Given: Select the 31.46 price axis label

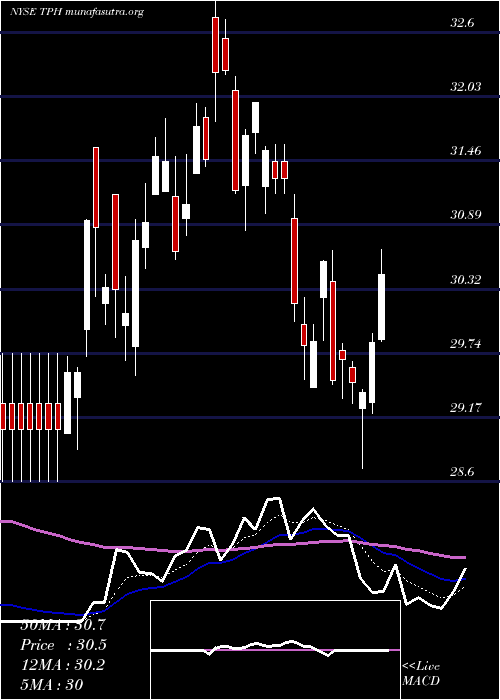Looking at the screenshot, I should (x=466, y=151).
